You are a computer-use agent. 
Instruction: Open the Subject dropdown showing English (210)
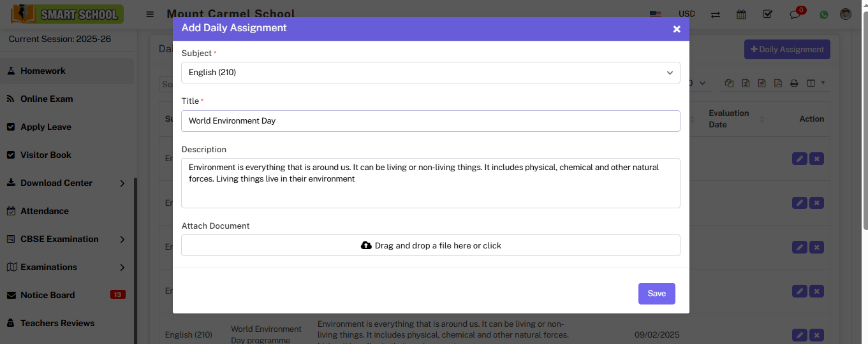coord(430,73)
